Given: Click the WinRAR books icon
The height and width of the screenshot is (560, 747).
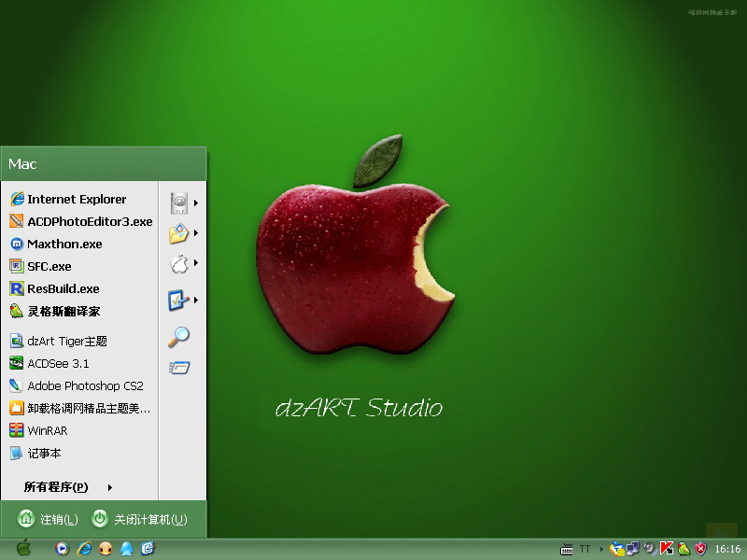Looking at the screenshot, I should pos(16,430).
